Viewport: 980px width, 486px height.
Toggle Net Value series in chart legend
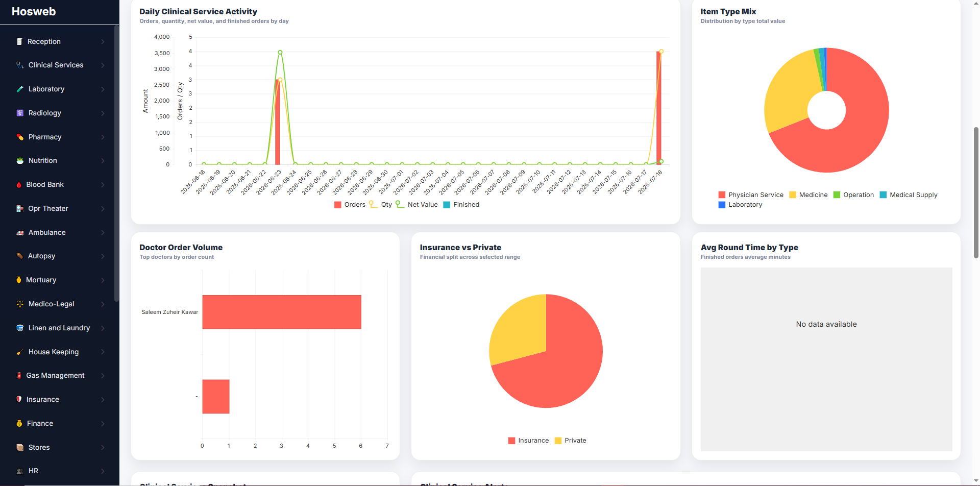coord(416,205)
